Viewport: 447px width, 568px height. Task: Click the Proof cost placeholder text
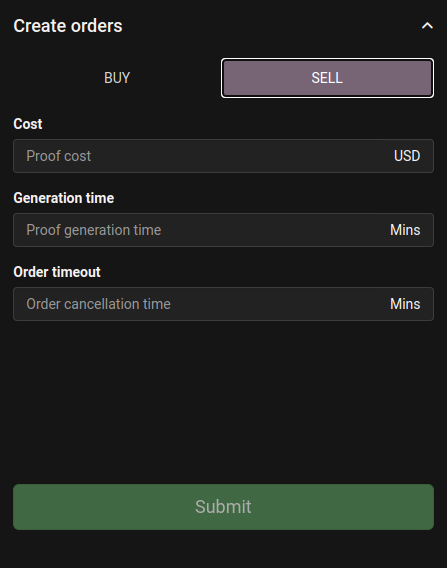(59, 156)
